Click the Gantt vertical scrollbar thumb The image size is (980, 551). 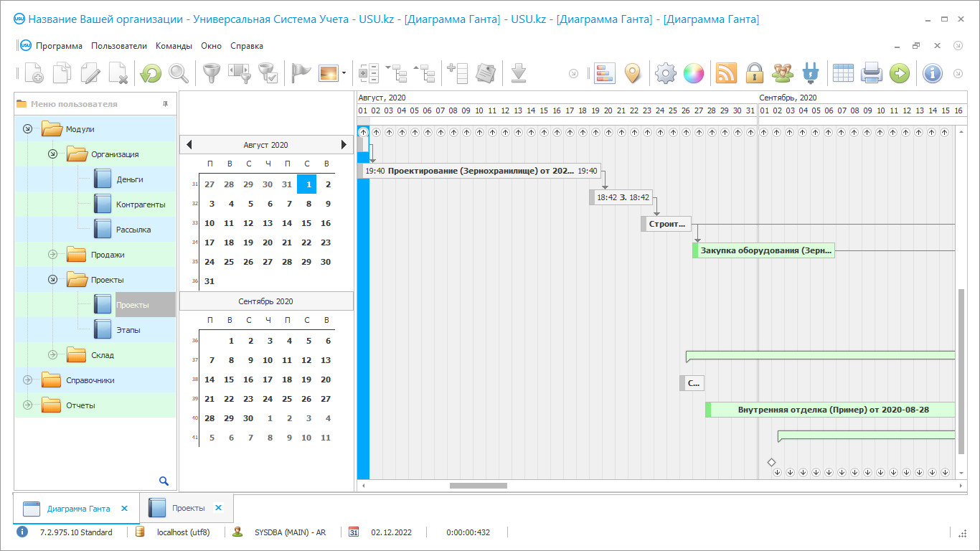click(x=961, y=371)
